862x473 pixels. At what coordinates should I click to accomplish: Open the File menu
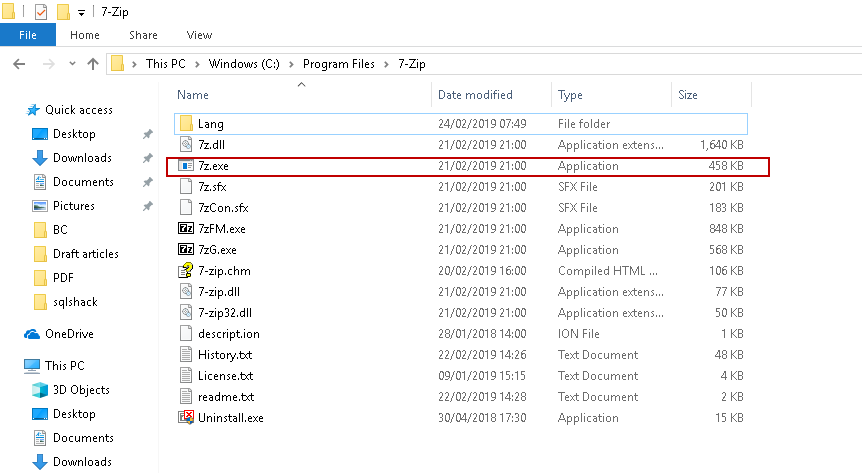coord(27,35)
